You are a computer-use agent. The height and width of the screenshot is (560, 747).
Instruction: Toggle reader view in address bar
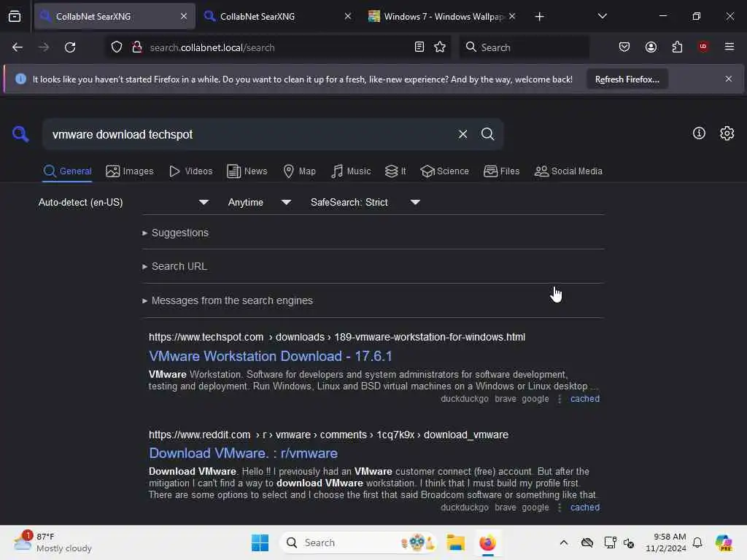(419, 47)
